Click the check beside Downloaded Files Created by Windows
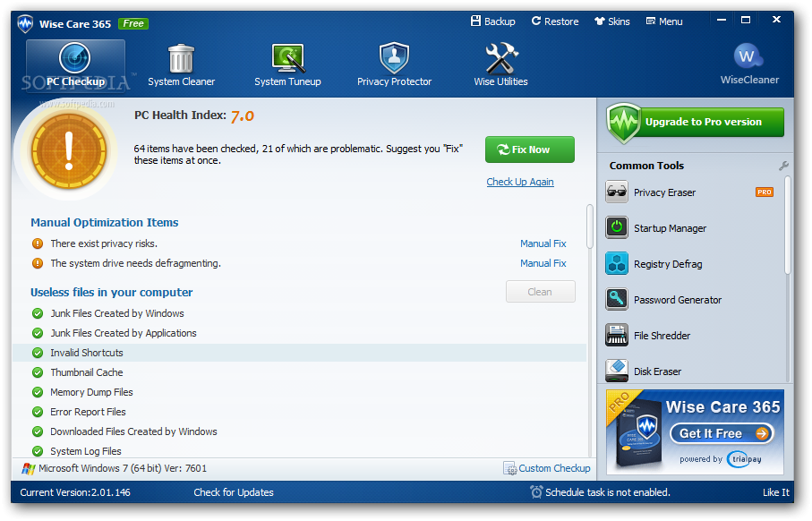The width and height of the screenshot is (812, 521). [x=38, y=431]
